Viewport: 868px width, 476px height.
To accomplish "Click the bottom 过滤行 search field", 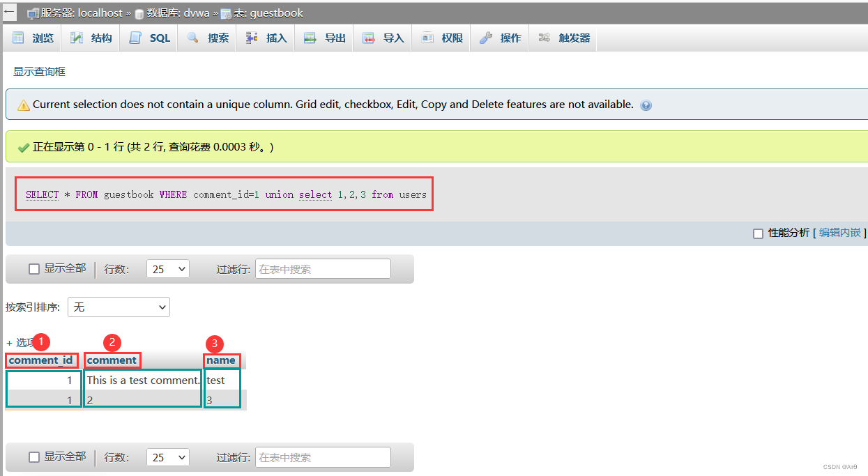I will click(323, 457).
